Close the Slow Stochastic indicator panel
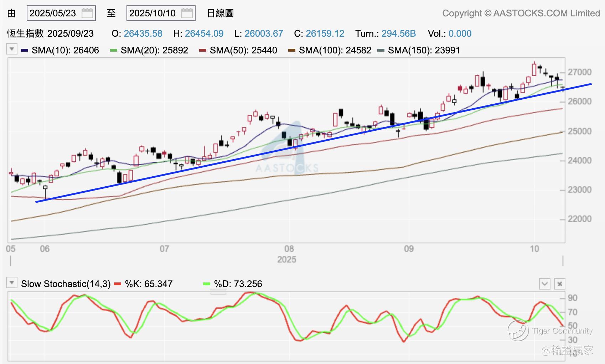Viewport: 605px width, 364px height. tap(560, 284)
